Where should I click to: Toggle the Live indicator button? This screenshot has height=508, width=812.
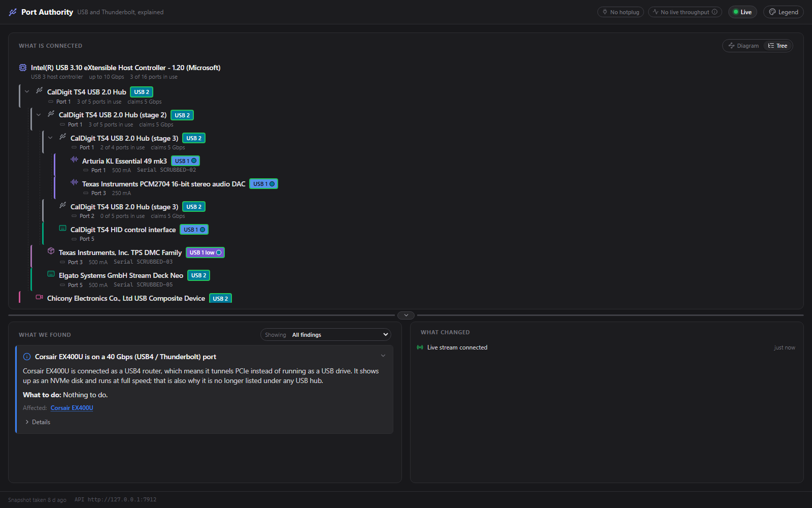tap(742, 12)
